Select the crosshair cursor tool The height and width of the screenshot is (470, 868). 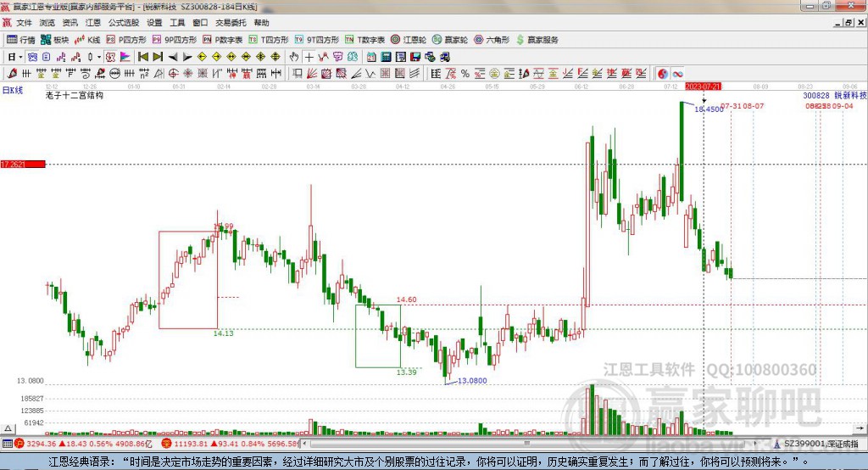click(x=309, y=57)
